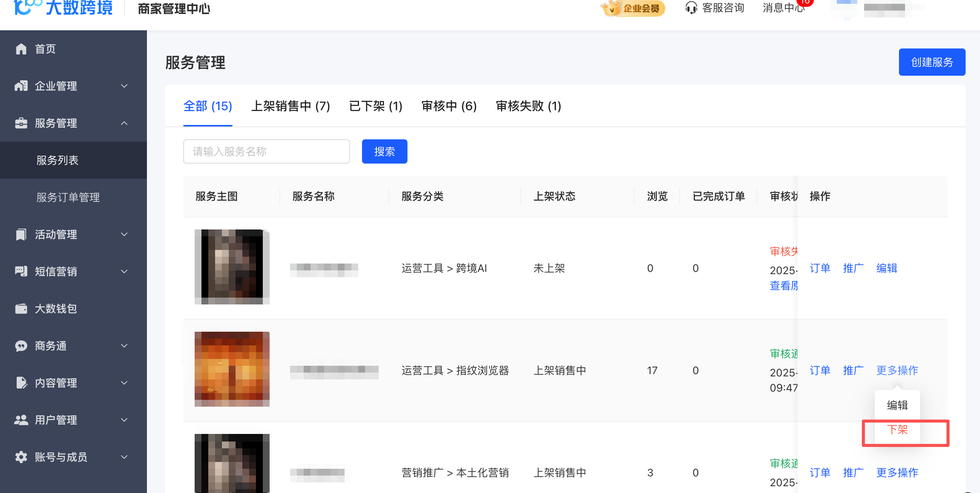Switch to 上架销售中 (7) tab

coord(290,106)
